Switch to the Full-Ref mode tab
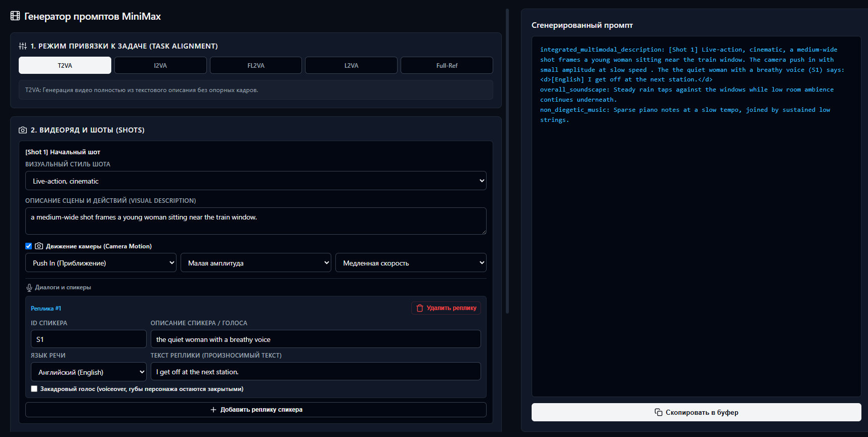The width and height of the screenshot is (868, 437). [x=447, y=65]
